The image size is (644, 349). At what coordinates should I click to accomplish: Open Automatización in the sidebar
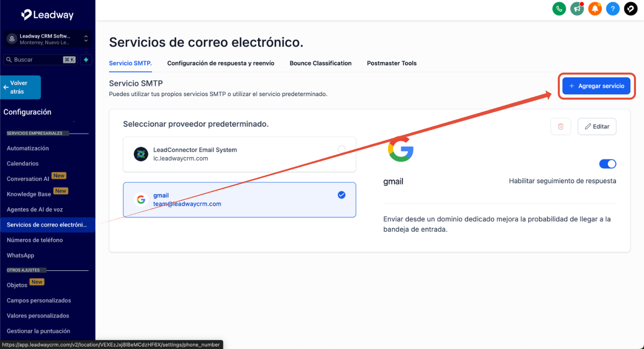[x=28, y=148]
